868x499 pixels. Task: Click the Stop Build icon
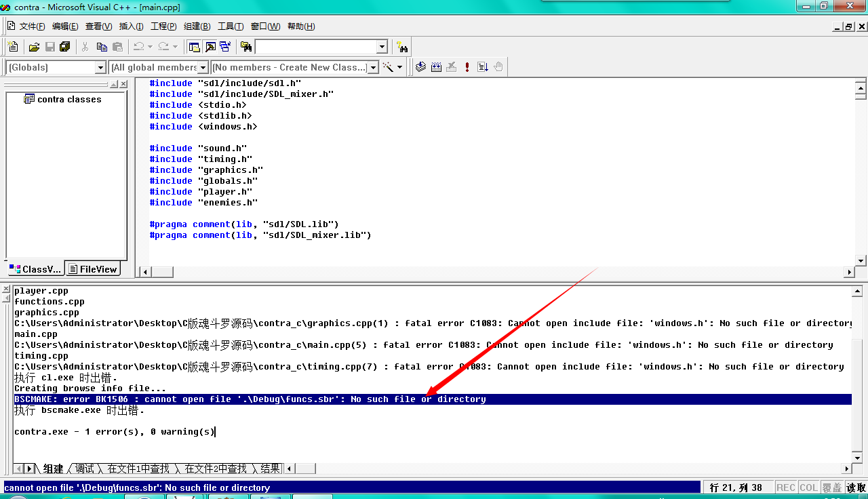[452, 67]
